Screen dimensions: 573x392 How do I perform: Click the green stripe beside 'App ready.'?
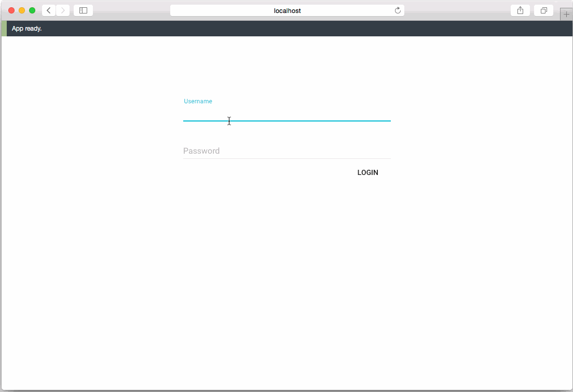pyautogui.click(x=4, y=29)
